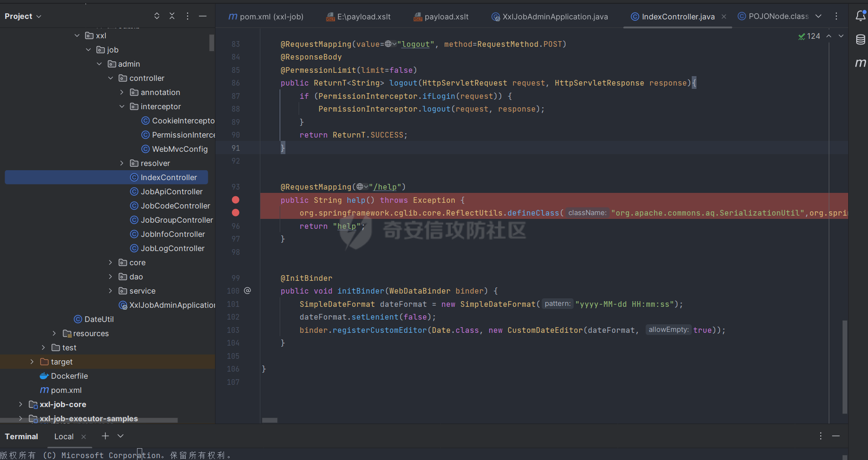This screenshot has width=868, height=460.
Task: Expand the core package node
Action: pyautogui.click(x=110, y=262)
